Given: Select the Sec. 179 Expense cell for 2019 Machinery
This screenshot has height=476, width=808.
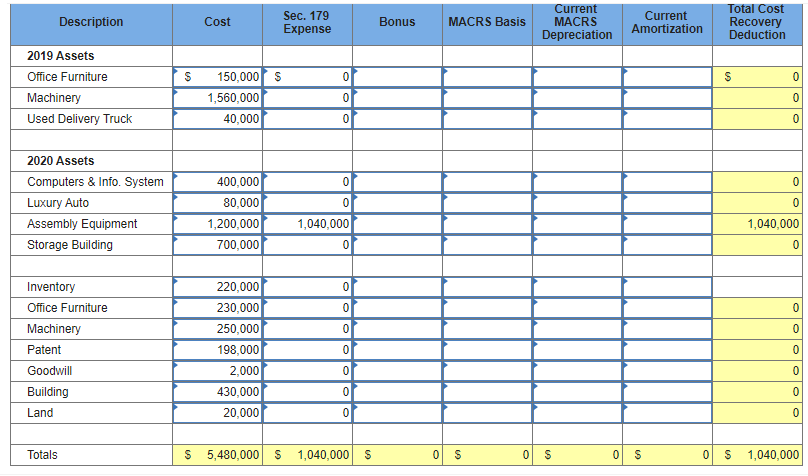Looking at the screenshot, I should pos(308,98).
